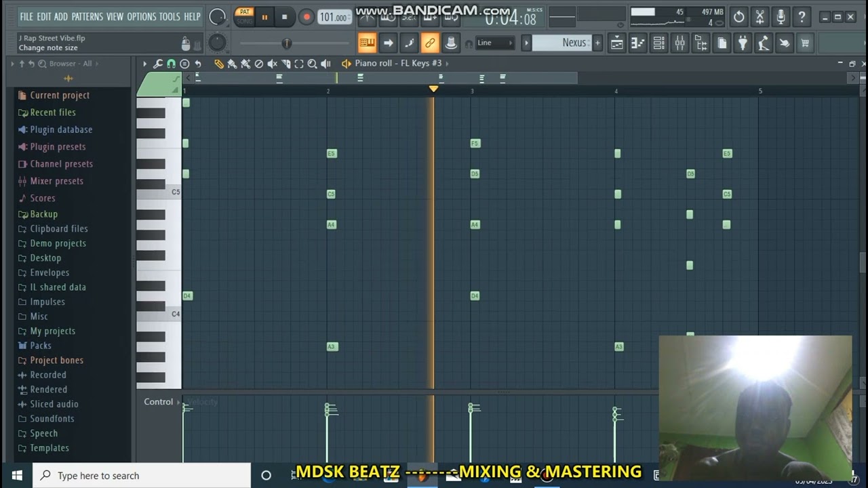Open the EDIT menu
The width and height of the screenshot is (868, 488).
43,16
